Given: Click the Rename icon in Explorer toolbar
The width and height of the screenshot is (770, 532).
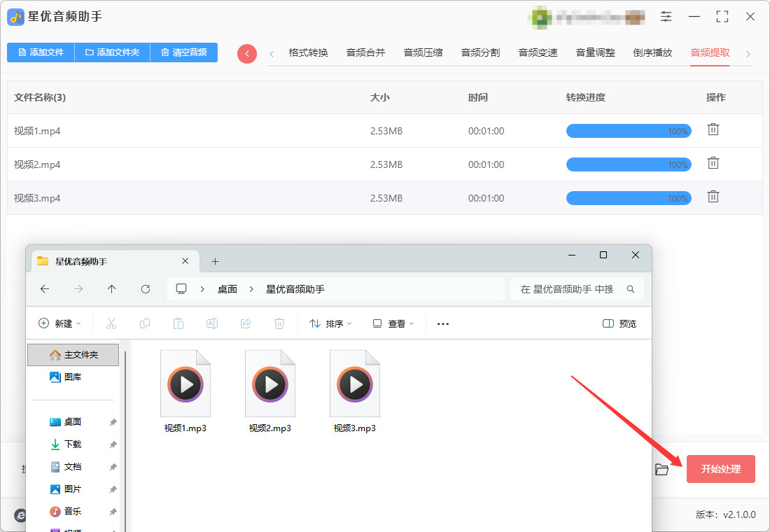Looking at the screenshot, I should click(x=212, y=323).
